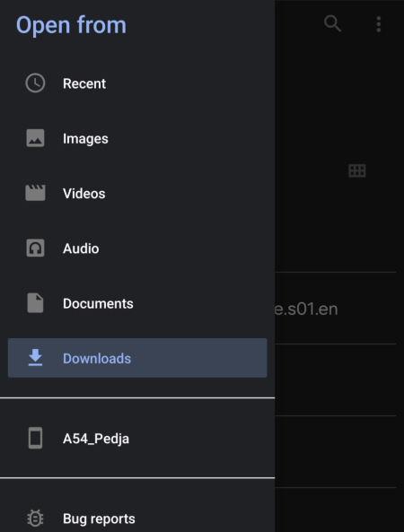Click the Downloads arrow icon
Viewport: 404px width, 532px height.
point(35,358)
